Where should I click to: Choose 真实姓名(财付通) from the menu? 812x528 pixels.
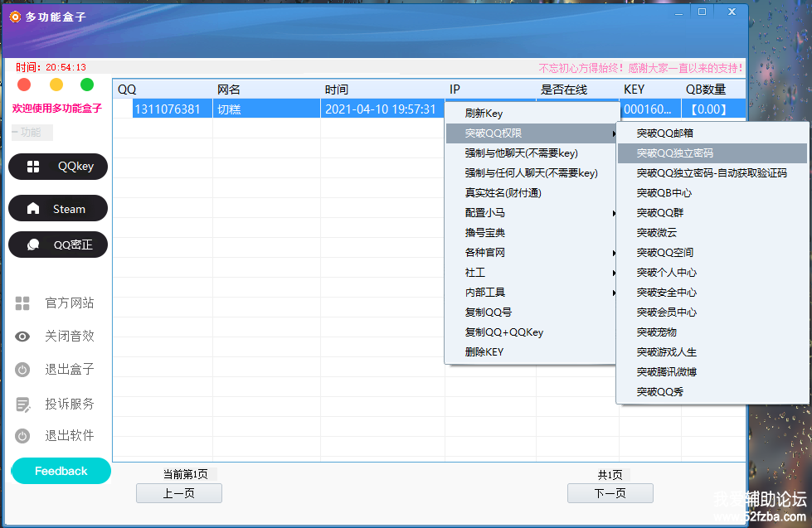(531, 193)
